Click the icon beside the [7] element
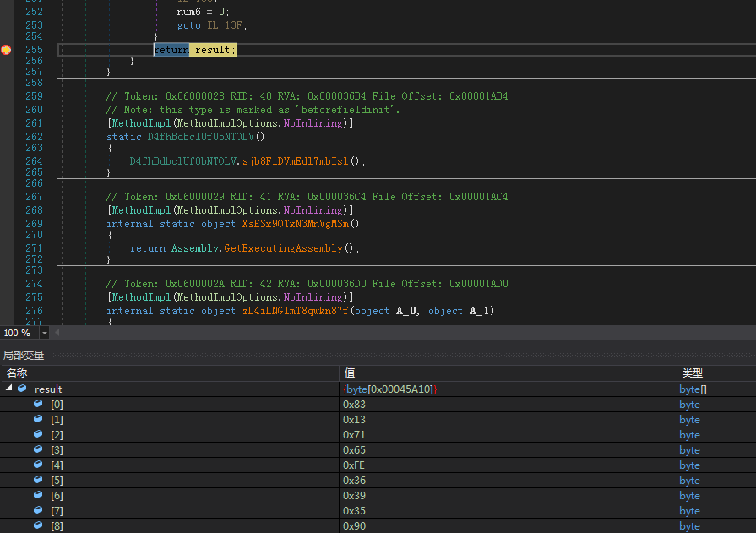 38,510
